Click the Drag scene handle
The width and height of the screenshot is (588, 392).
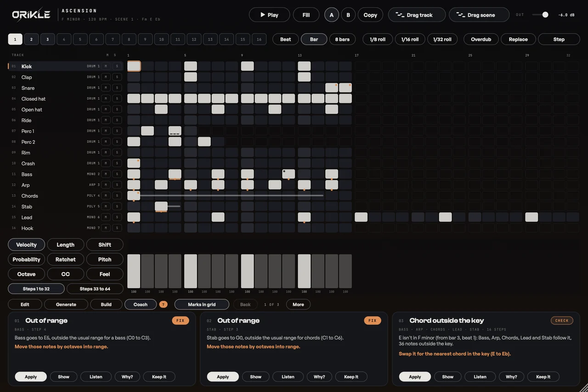[x=479, y=15]
